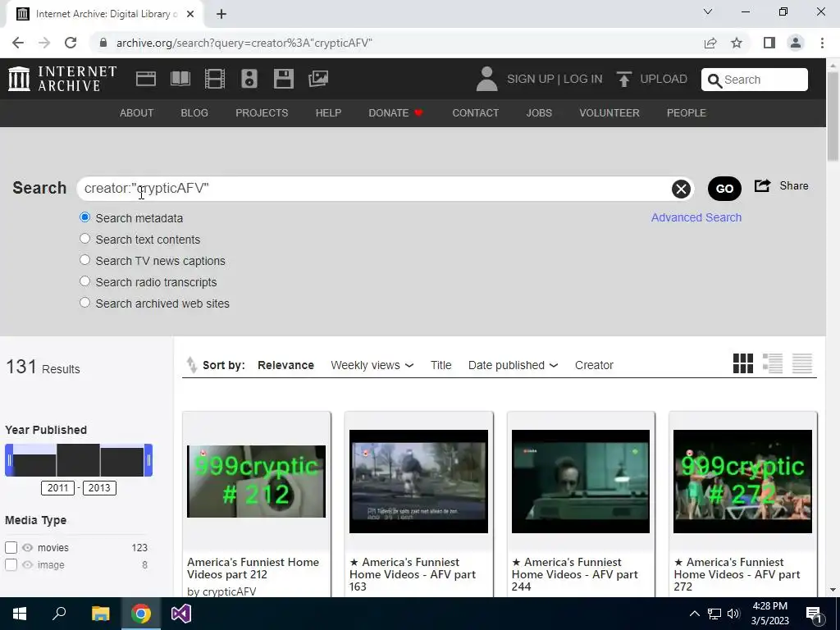
Task: Open the ABOUT menu item
Action: tap(137, 113)
